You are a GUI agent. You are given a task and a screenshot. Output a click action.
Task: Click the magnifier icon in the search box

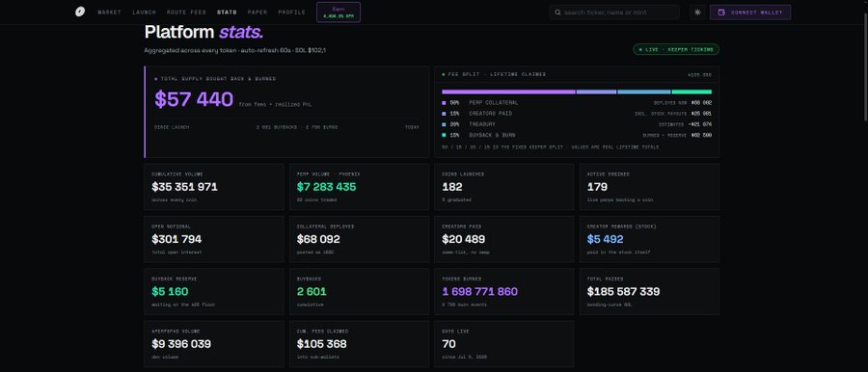pos(557,13)
